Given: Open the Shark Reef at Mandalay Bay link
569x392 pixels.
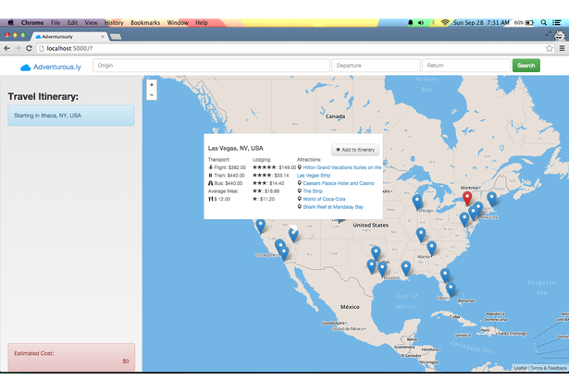Looking at the screenshot, I should click(333, 207).
